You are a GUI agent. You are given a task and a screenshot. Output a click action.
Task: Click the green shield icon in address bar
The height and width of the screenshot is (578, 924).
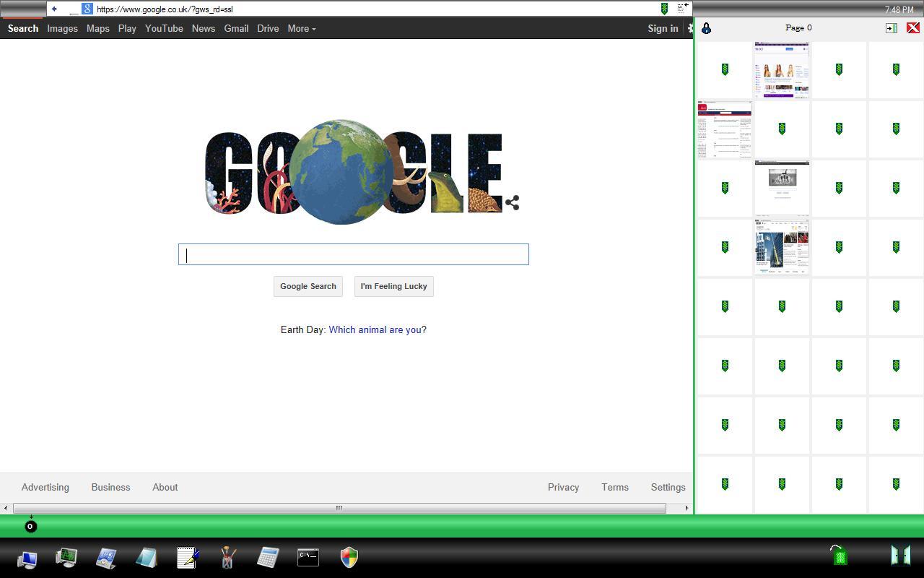[x=664, y=9]
